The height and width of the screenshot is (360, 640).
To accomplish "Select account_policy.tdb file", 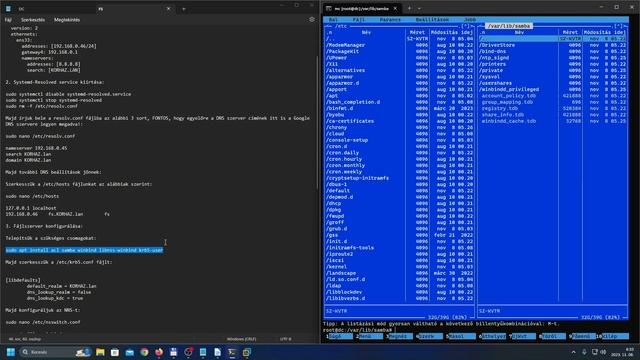I will (x=553, y=96).
